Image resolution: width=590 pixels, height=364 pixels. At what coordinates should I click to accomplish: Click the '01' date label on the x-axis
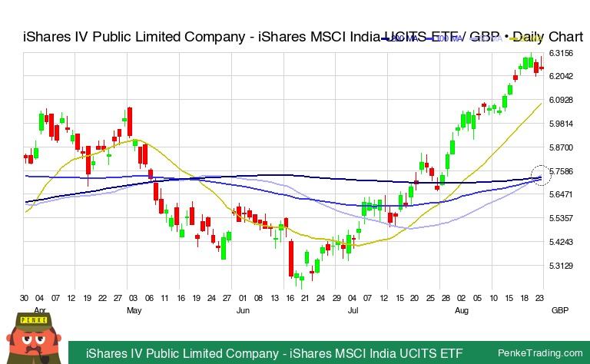point(242,298)
